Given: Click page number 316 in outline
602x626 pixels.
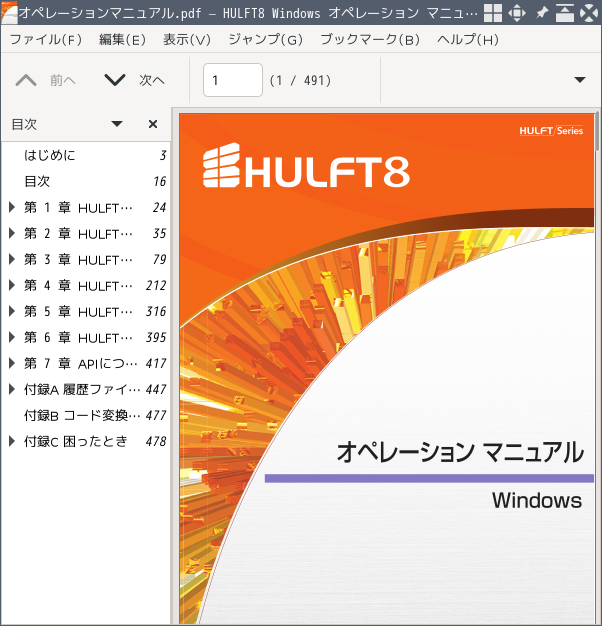Looking at the screenshot, I should tap(156, 311).
